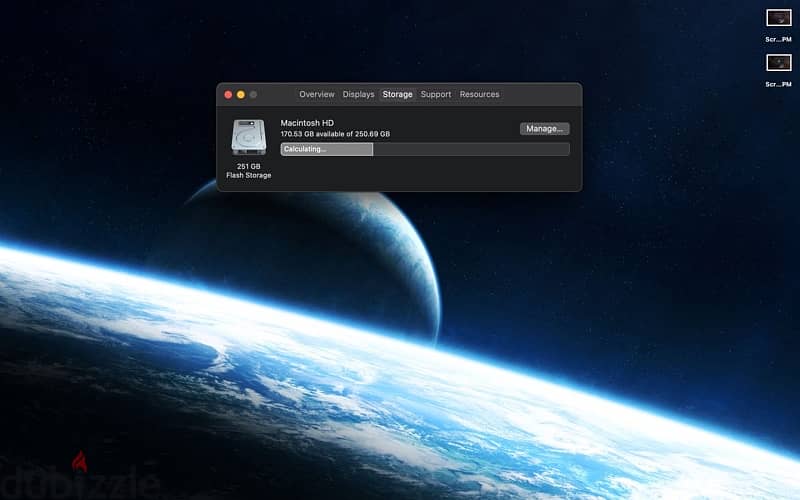Click the top screenshot file name label
The width and height of the screenshot is (800, 500).
click(x=779, y=39)
